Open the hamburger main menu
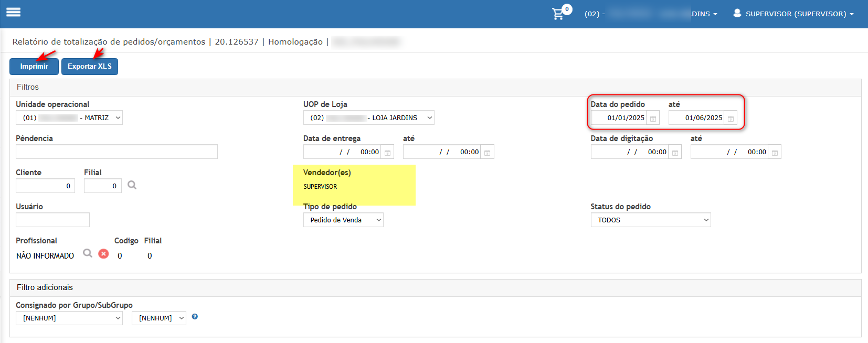Image resolution: width=868 pixels, height=343 pixels. (13, 12)
